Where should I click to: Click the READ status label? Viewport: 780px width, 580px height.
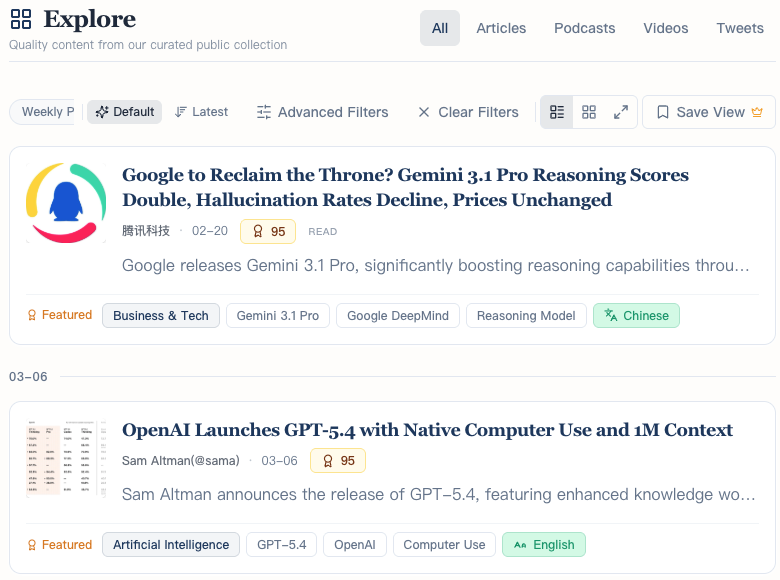point(322,231)
